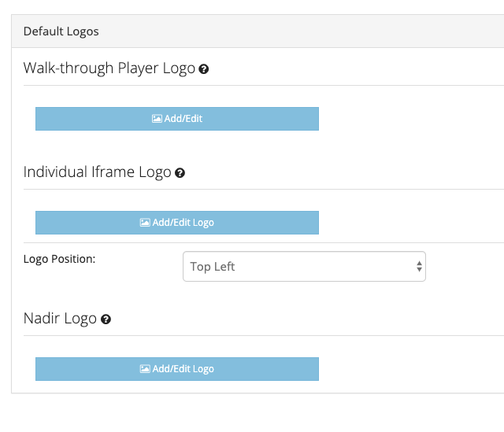The height and width of the screenshot is (432, 504).
Task: Click the Add/Edit Logo text in Iframe button
Action: pyautogui.click(x=183, y=223)
